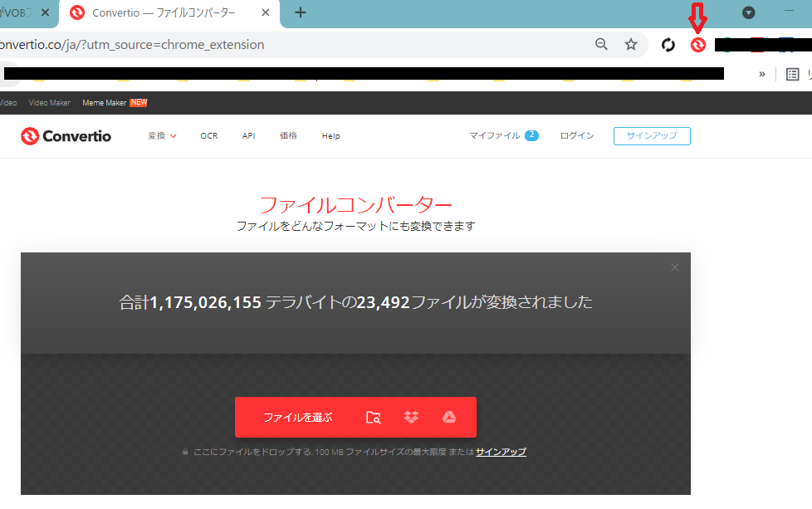This screenshot has width=812, height=509.
Task: Bookmark this page with the star icon
Action: click(630, 45)
